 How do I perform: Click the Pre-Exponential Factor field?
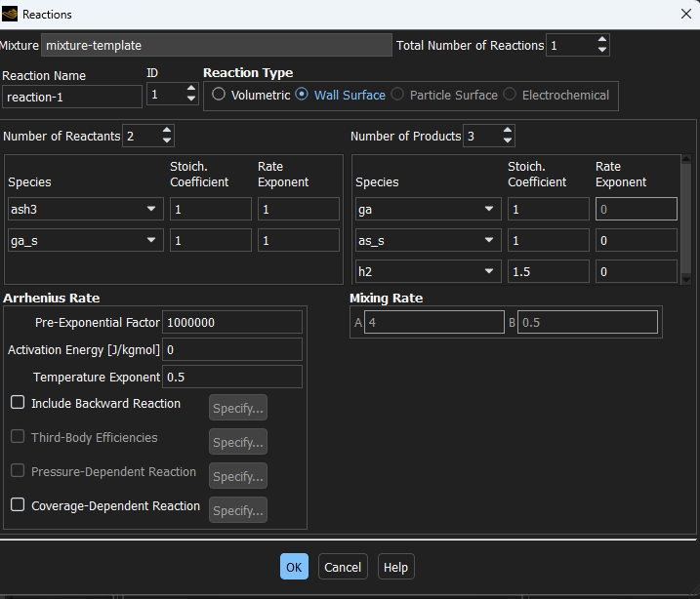(232, 323)
